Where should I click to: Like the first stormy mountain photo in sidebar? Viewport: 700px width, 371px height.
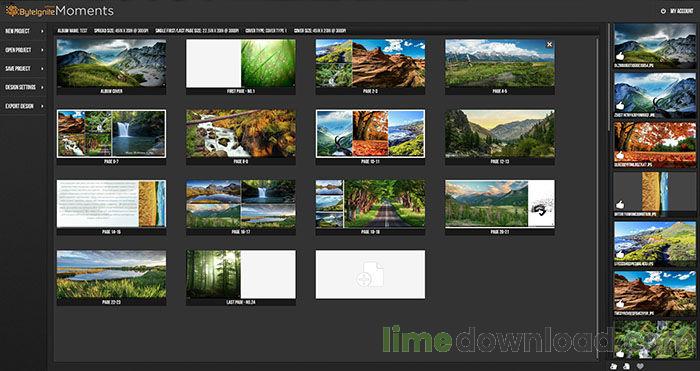pyautogui.click(x=620, y=56)
